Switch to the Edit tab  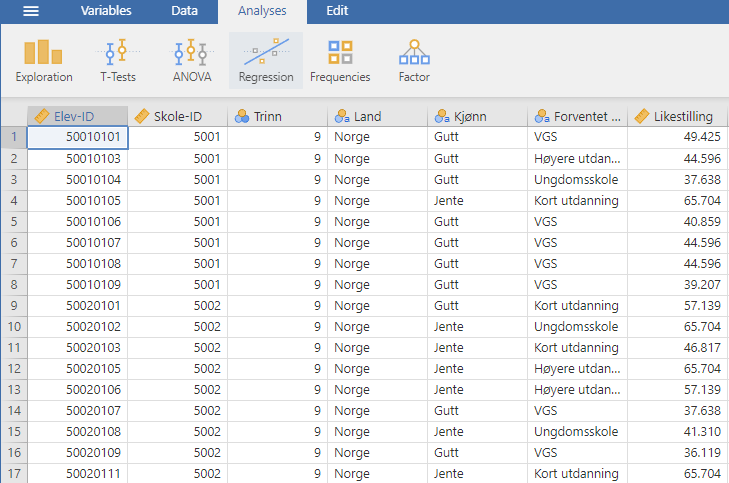337,11
